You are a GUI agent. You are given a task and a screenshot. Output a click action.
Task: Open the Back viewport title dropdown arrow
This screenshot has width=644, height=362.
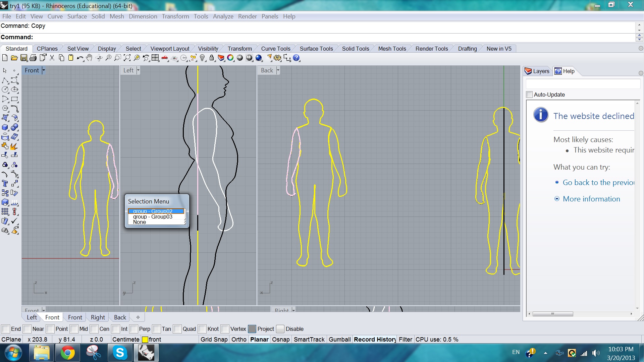click(x=278, y=70)
